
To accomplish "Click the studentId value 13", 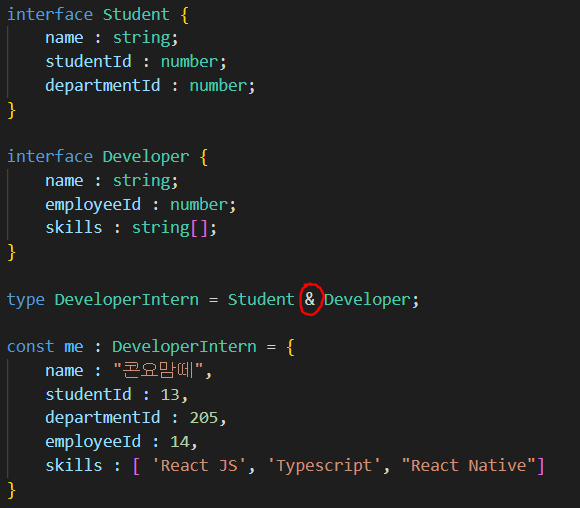I will [170, 395].
